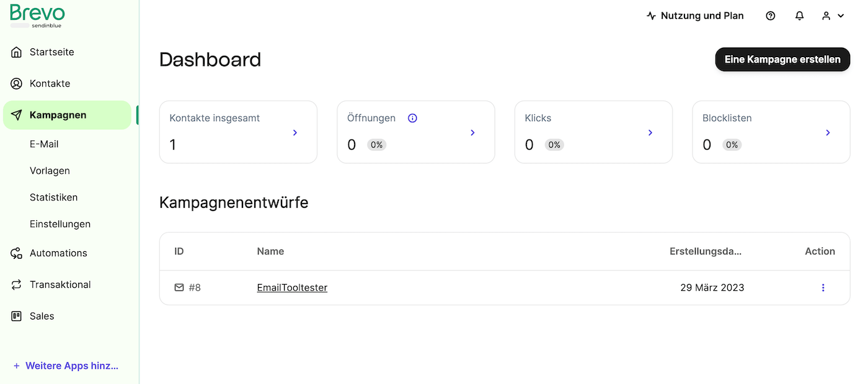This screenshot has width=868, height=384.
Task: Open Statistiken submenu item
Action: coord(54,197)
